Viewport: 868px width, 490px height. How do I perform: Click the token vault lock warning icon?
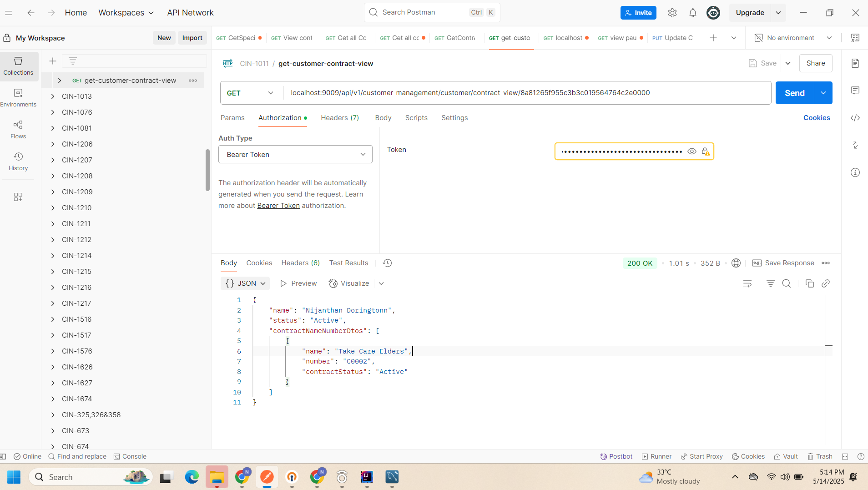click(x=706, y=152)
